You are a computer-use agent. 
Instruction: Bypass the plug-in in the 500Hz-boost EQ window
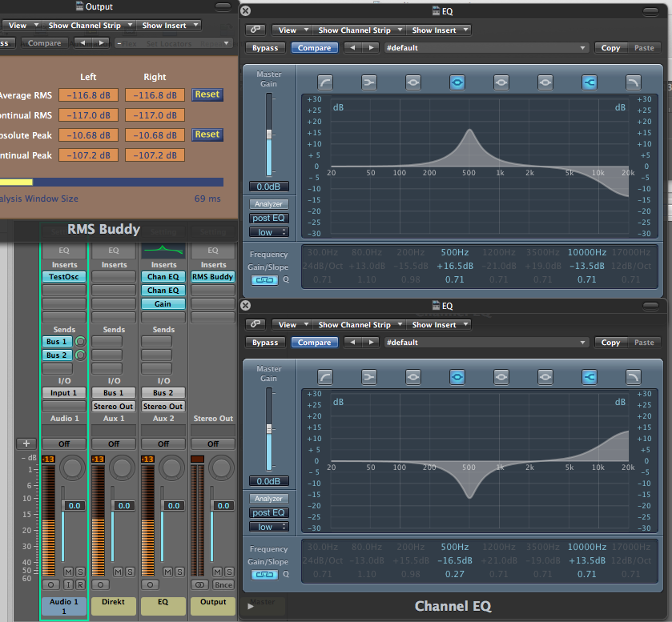pyautogui.click(x=265, y=48)
